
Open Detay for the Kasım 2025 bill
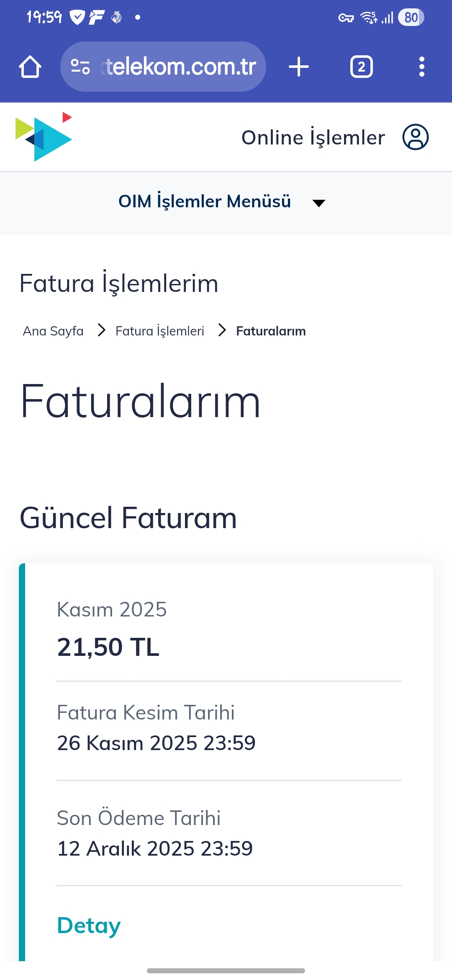click(89, 926)
